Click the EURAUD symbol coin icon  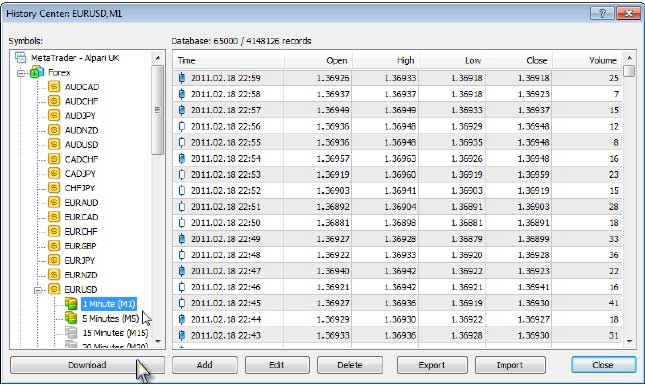pyautogui.click(x=54, y=202)
